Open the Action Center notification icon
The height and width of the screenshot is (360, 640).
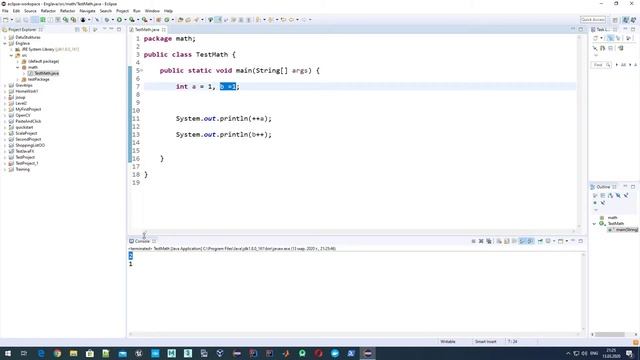coord(630,353)
